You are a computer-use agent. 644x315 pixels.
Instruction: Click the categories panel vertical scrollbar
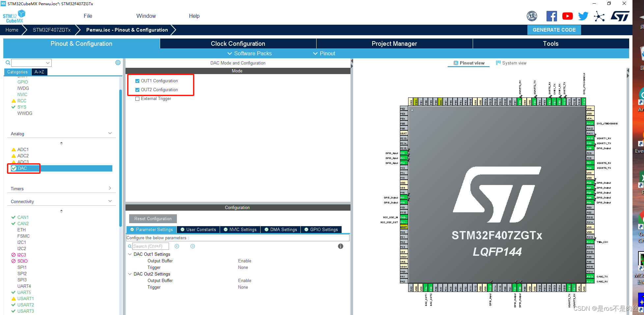coord(121,158)
